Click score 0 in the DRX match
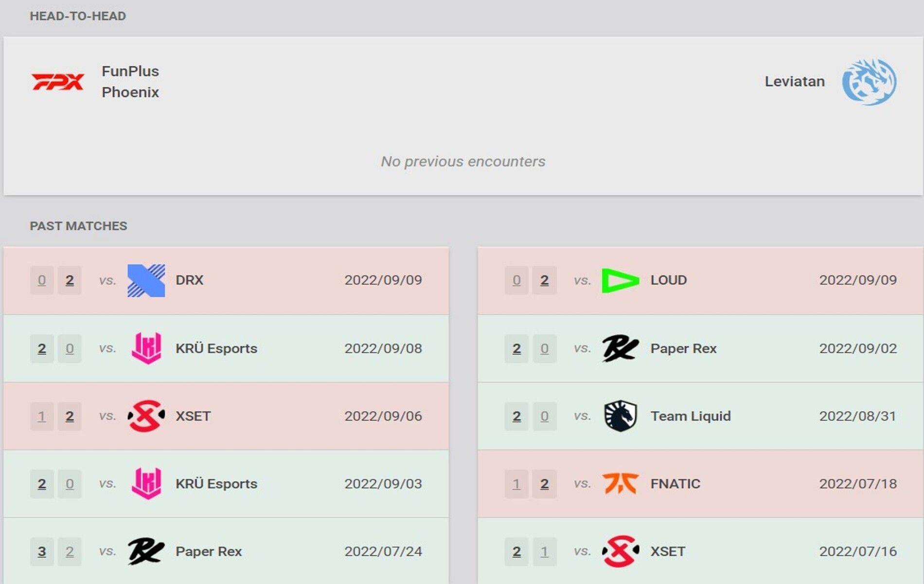This screenshot has height=584, width=924. point(42,280)
